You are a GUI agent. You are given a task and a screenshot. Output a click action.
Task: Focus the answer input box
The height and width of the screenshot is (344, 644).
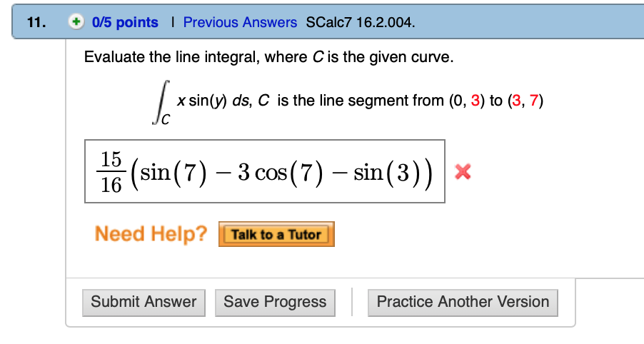[x=264, y=171]
